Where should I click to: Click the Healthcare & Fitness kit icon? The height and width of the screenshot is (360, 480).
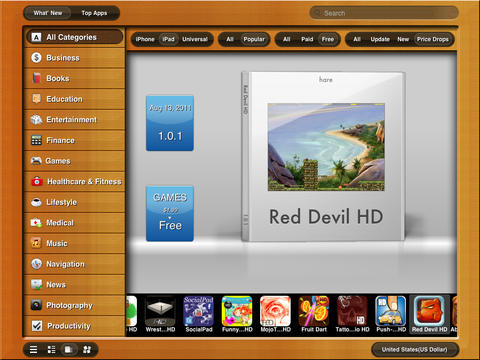(37, 181)
